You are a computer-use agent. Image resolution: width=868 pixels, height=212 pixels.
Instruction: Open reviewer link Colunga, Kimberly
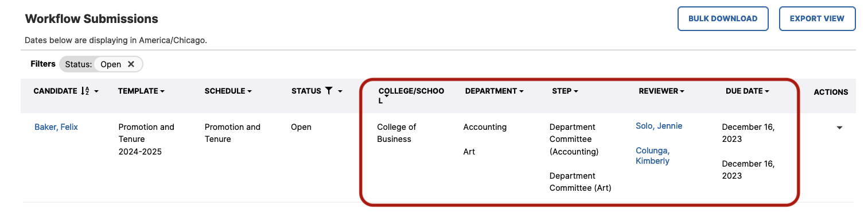pos(652,156)
